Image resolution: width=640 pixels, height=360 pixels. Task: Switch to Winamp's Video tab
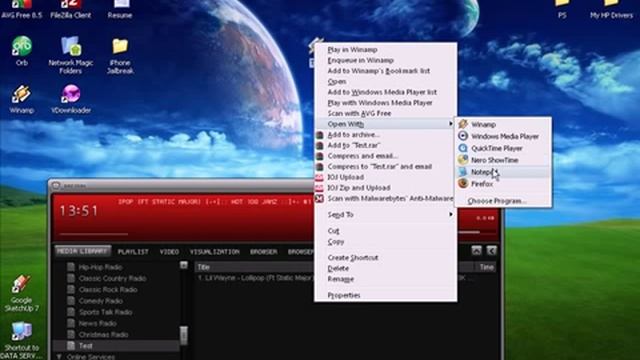coord(169,252)
